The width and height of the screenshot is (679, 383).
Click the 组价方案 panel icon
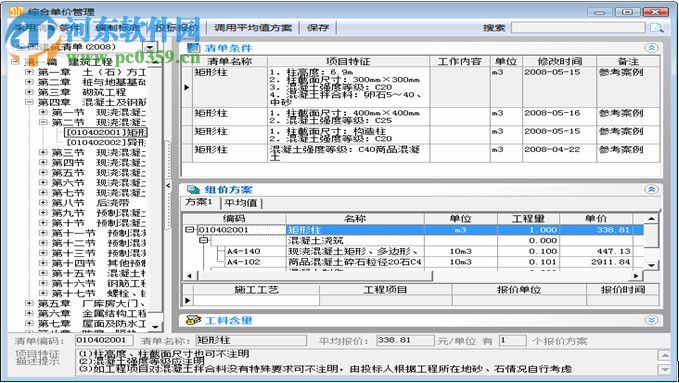click(193, 189)
